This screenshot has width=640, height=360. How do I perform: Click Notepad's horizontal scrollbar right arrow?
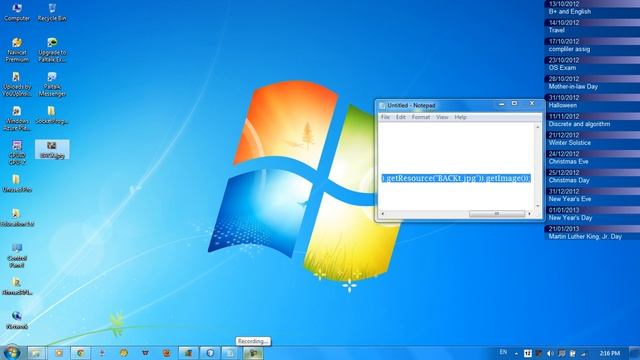(x=530, y=213)
